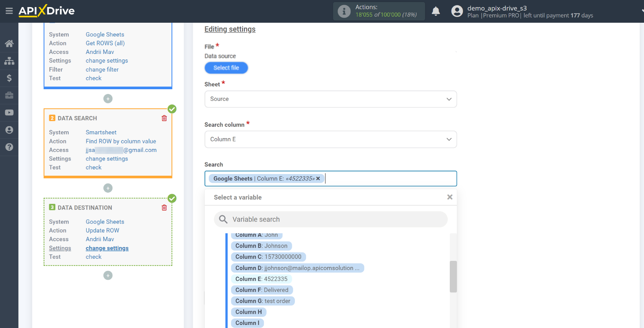Open the change filter link
The image size is (644, 328).
coord(102,70)
